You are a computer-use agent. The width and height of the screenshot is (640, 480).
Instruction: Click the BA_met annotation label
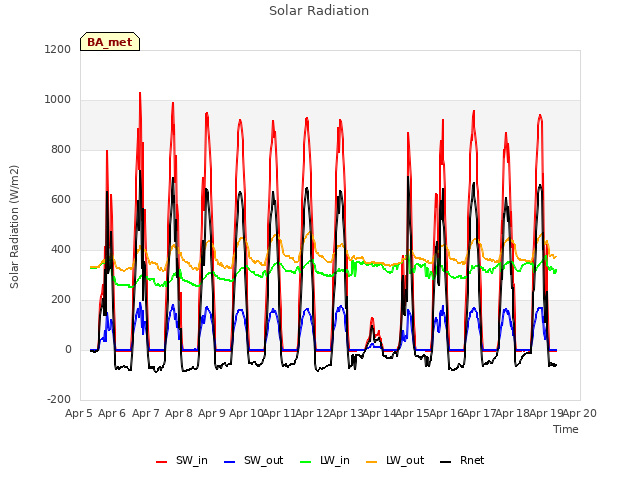pyautogui.click(x=110, y=42)
